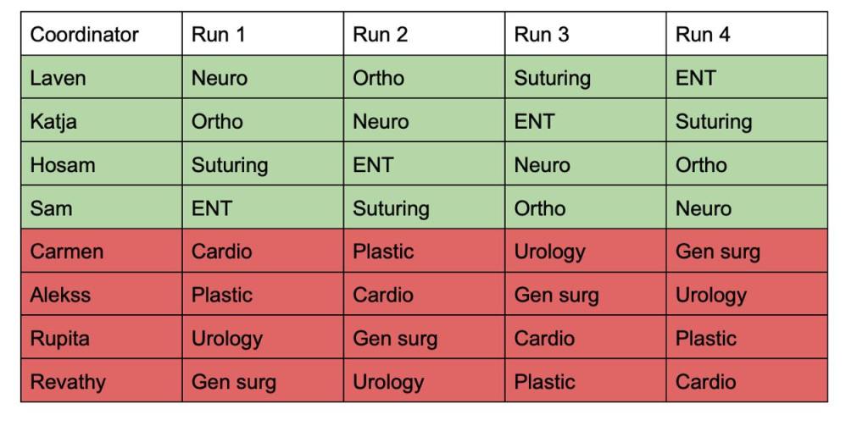This screenshot has width=868, height=426.
Task: Select the Alekss name cell
Action: pos(101,295)
